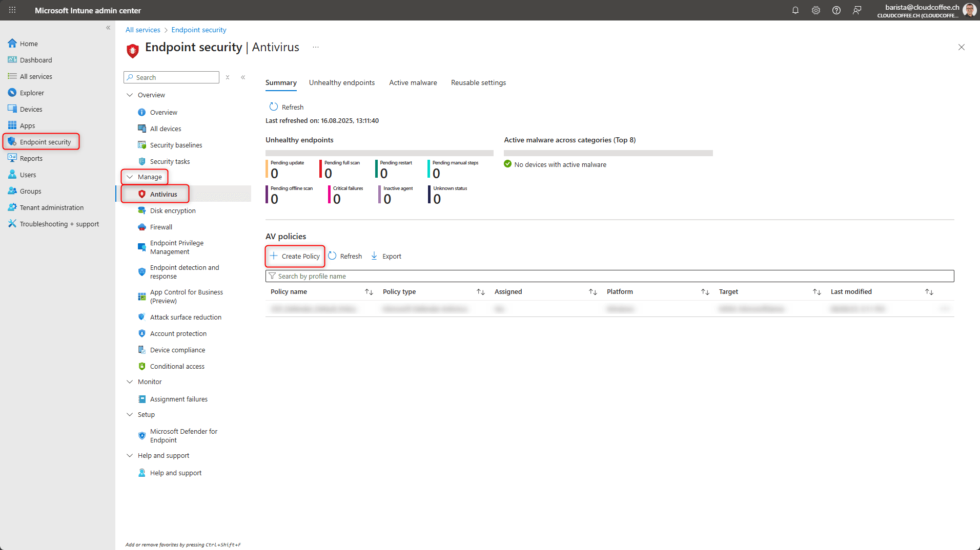Click the help question mark icon

click(x=836, y=10)
